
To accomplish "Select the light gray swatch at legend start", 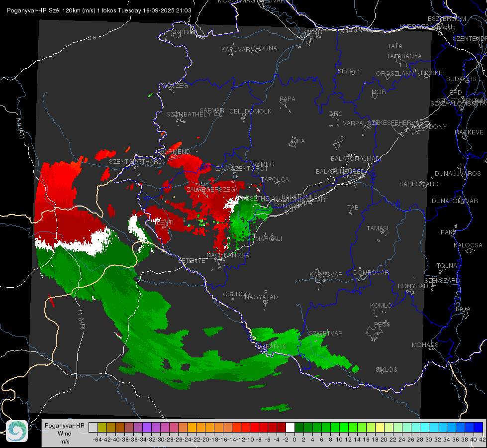I will tap(93, 427).
